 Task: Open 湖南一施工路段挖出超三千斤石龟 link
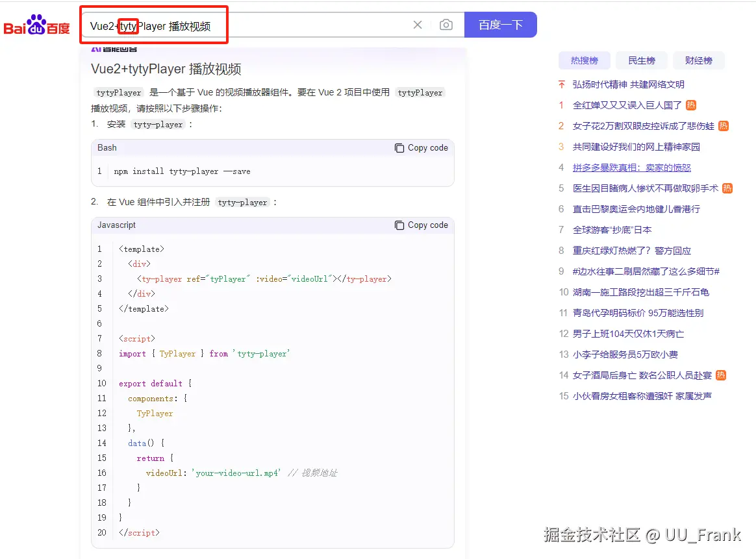pos(641,292)
